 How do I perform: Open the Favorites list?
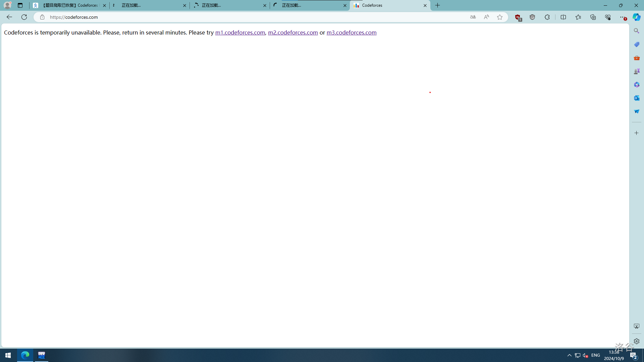(x=578, y=17)
